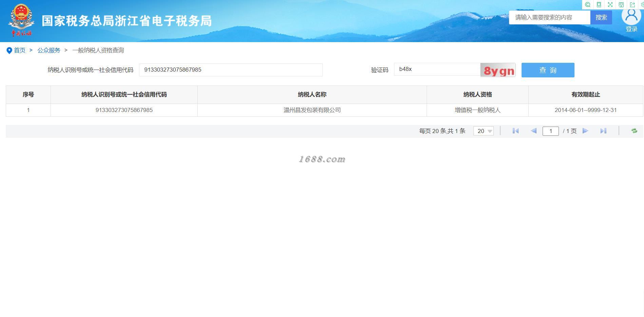Click the 查询 query button
Screen dimensions: 644x317
coord(548,70)
